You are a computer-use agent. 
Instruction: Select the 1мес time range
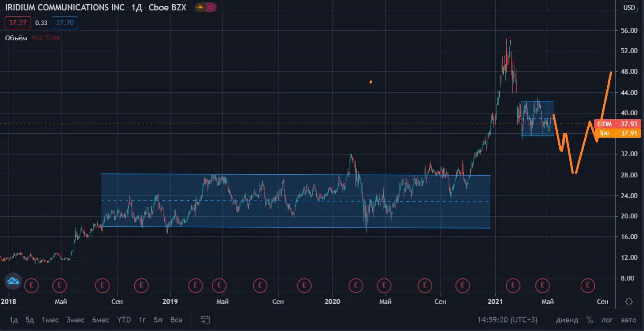coord(50,320)
